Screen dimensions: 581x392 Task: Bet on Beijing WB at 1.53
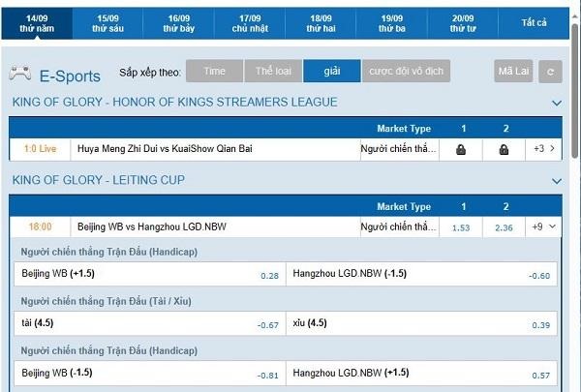pyautogui.click(x=462, y=227)
